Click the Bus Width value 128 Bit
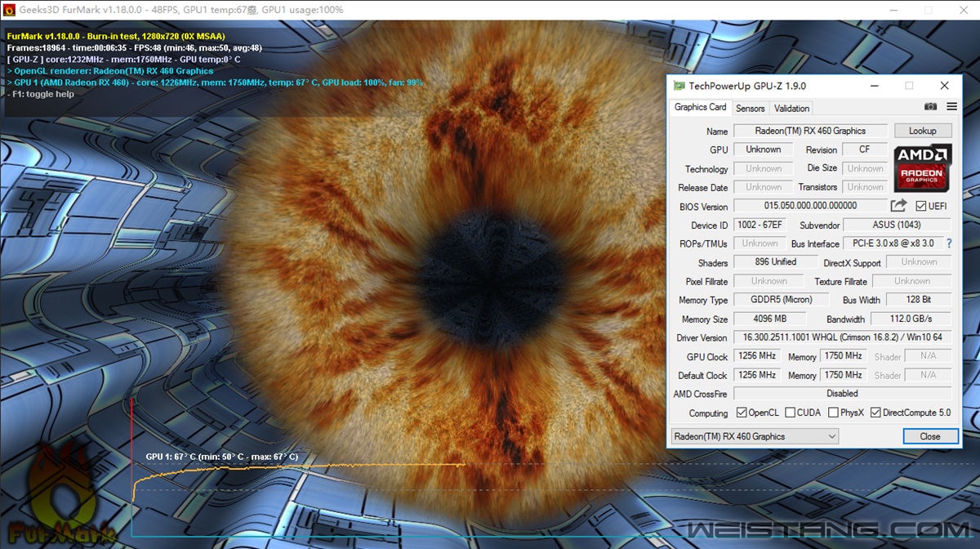Screen dimensions: 980x549 point(919,300)
